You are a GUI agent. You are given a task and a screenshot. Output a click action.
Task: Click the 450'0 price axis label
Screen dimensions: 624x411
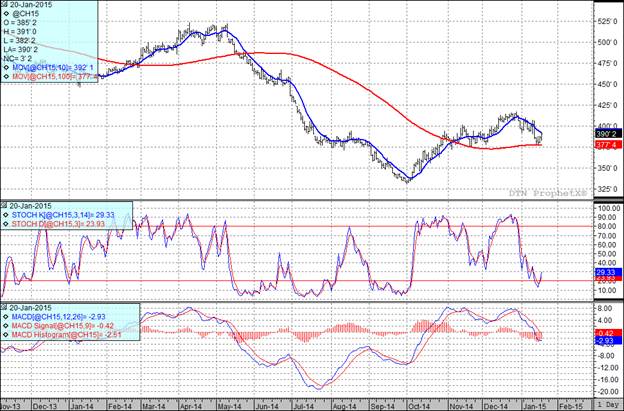pos(606,84)
